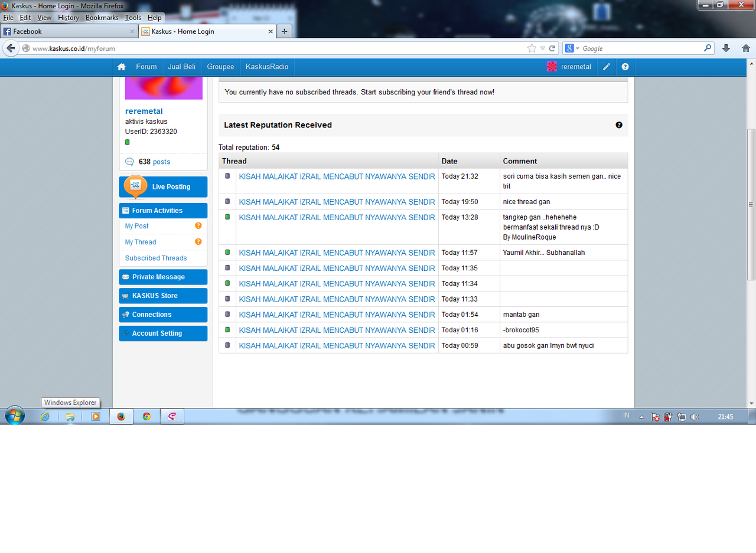
Task: Go to Firefox home page icon
Action: click(x=746, y=48)
